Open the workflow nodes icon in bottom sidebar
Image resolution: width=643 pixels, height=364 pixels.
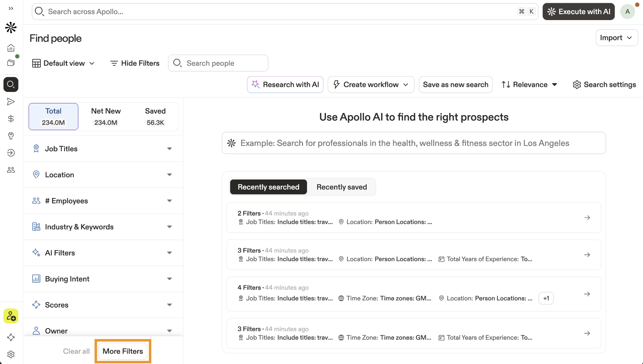click(11, 337)
